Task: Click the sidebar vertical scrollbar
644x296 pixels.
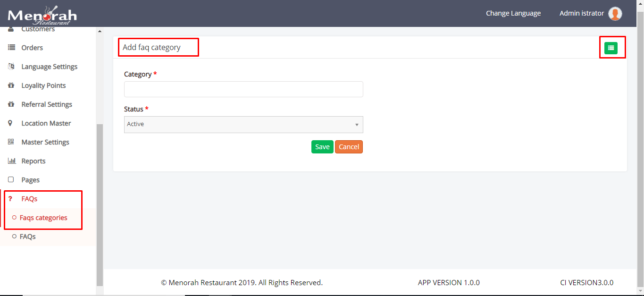Action: pyautogui.click(x=99, y=203)
